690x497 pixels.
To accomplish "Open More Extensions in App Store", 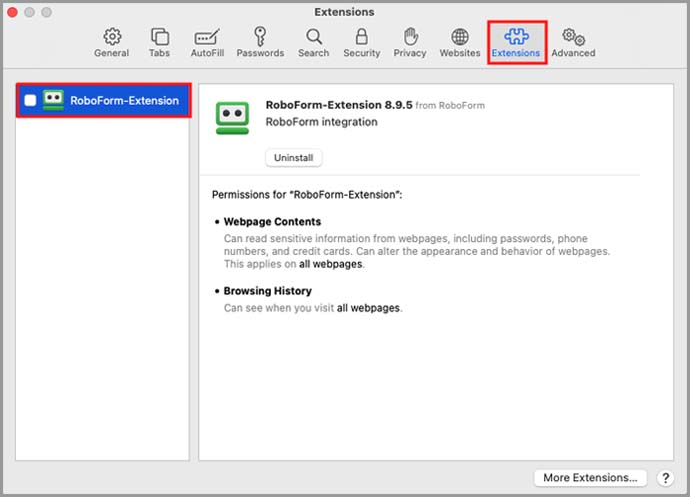I will click(590, 478).
